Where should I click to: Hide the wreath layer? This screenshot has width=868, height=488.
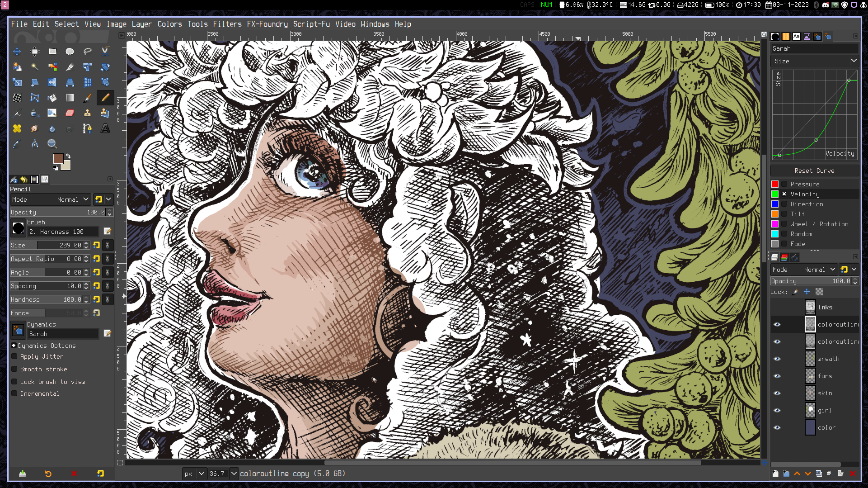[x=777, y=359]
